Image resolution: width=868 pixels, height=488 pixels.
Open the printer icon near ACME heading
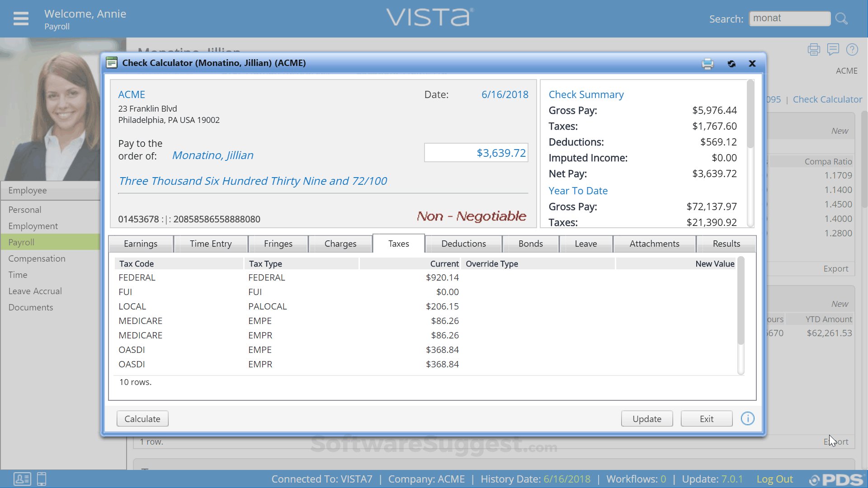(x=814, y=49)
